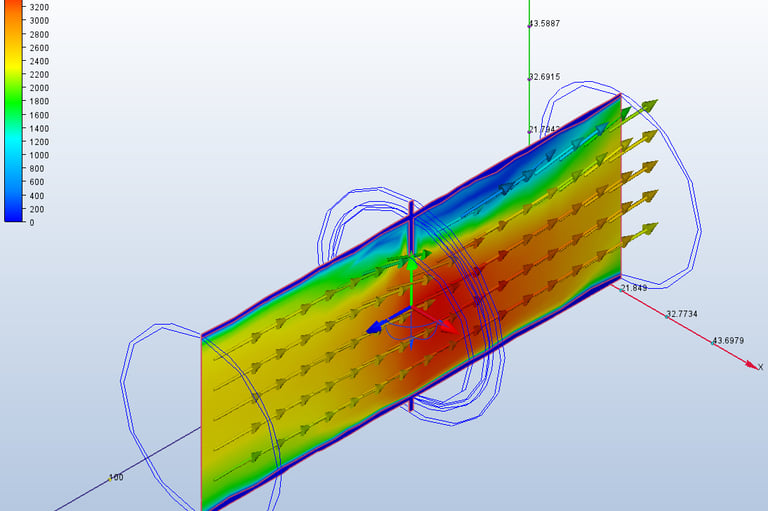The height and width of the screenshot is (511, 768).
Task: Click legend value 2400
Action: point(39,61)
